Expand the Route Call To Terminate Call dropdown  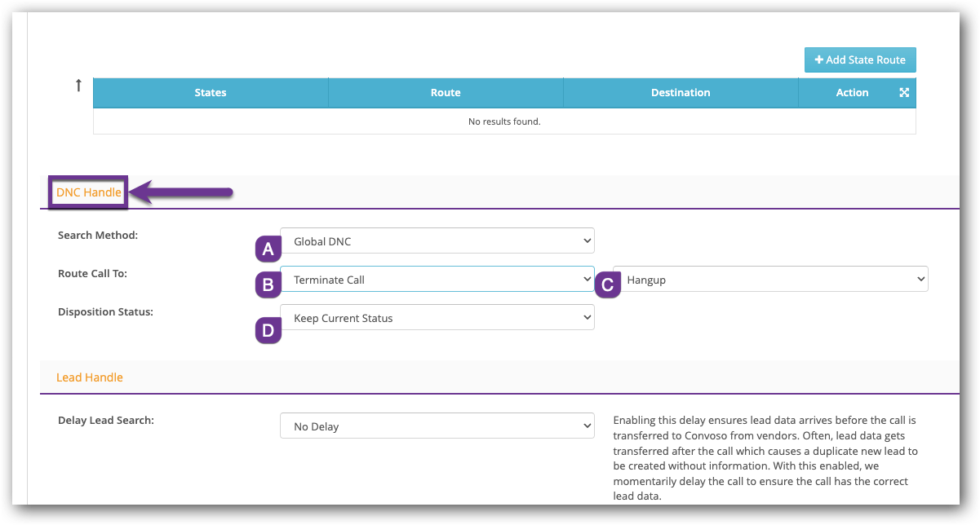pyautogui.click(x=437, y=280)
